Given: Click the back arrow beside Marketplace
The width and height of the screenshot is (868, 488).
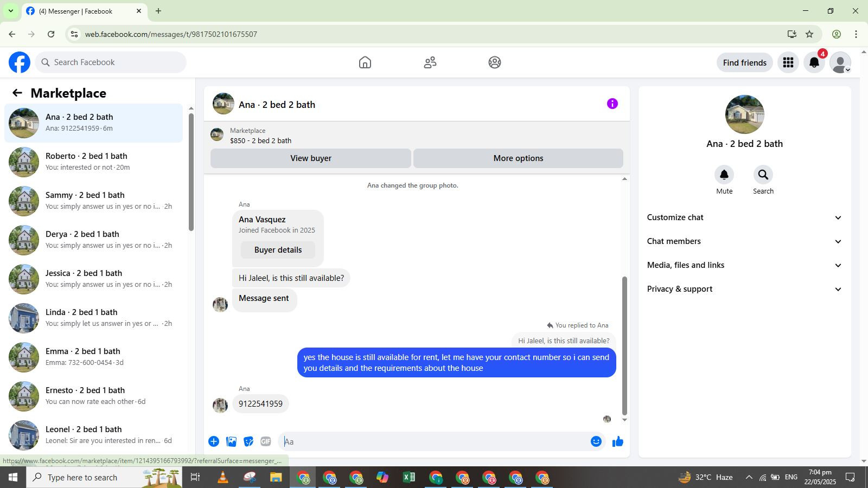Looking at the screenshot, I should tap(17, 93).
